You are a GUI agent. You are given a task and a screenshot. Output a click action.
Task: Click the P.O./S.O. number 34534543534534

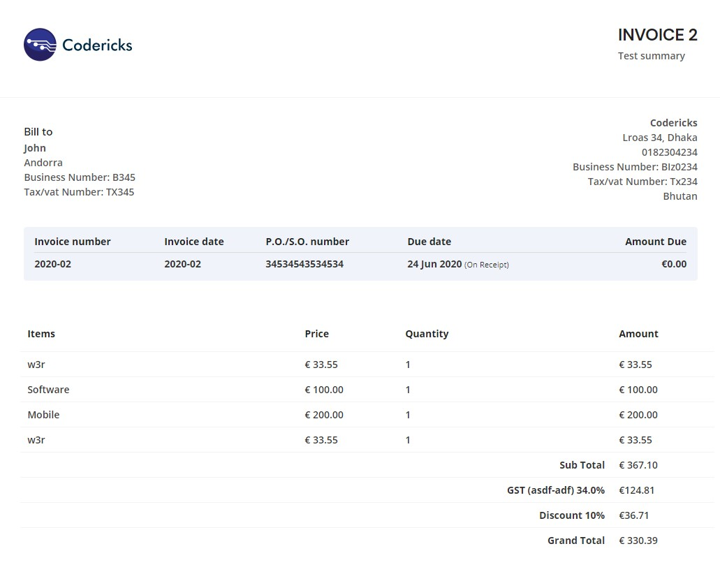(304, 264)
